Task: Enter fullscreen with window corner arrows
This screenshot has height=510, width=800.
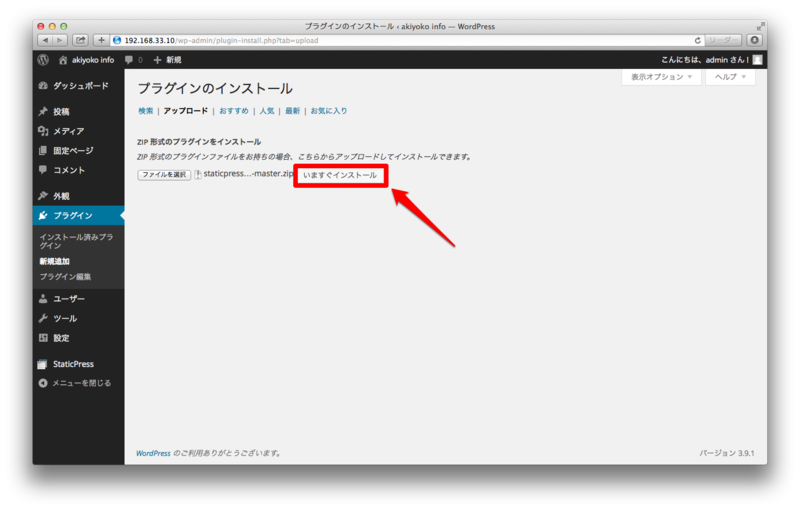Action: point(760,26)
